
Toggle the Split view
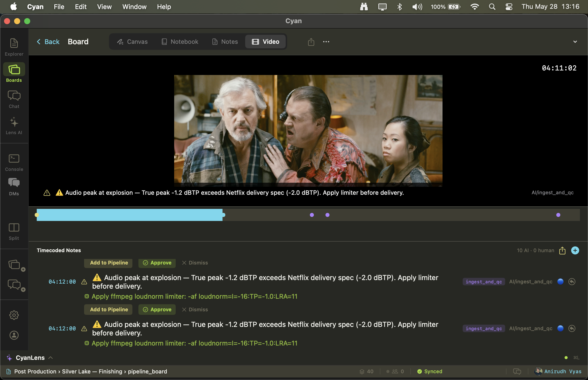[14, 231]
